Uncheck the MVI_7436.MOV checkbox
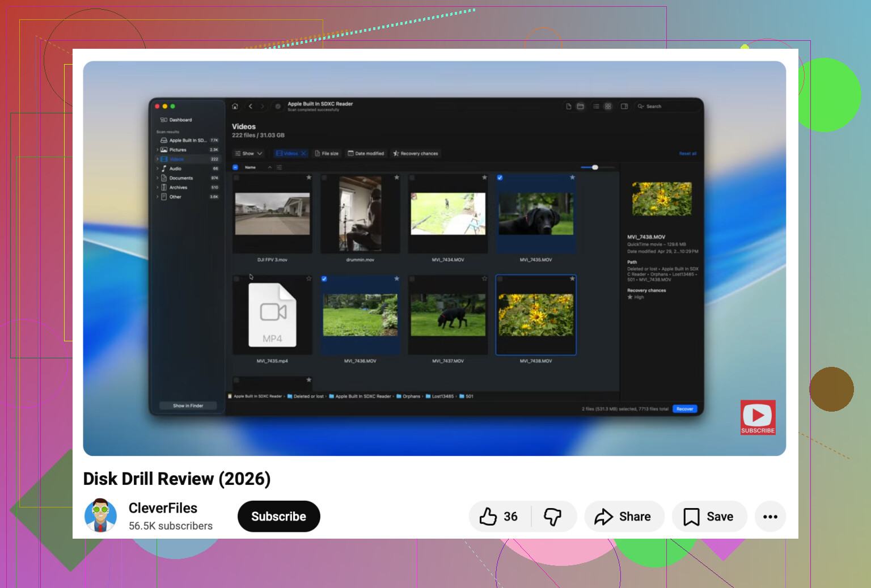871x588 pixels. point(324,279)
